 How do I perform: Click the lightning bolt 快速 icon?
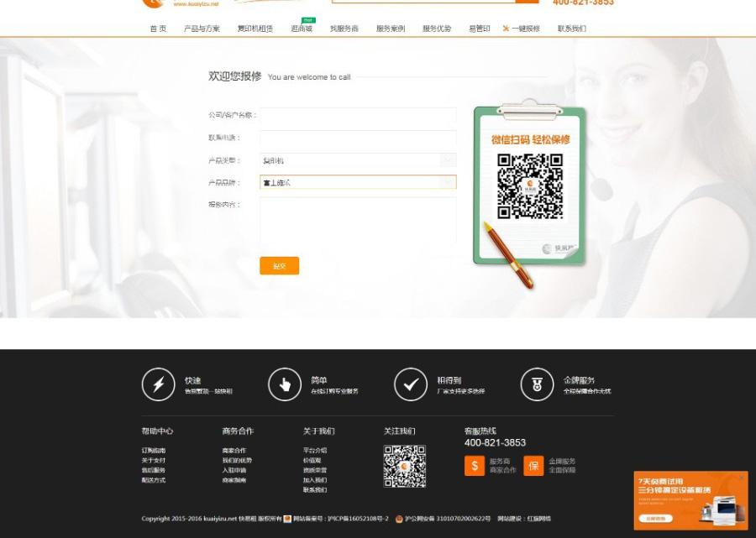pos(158,384)
